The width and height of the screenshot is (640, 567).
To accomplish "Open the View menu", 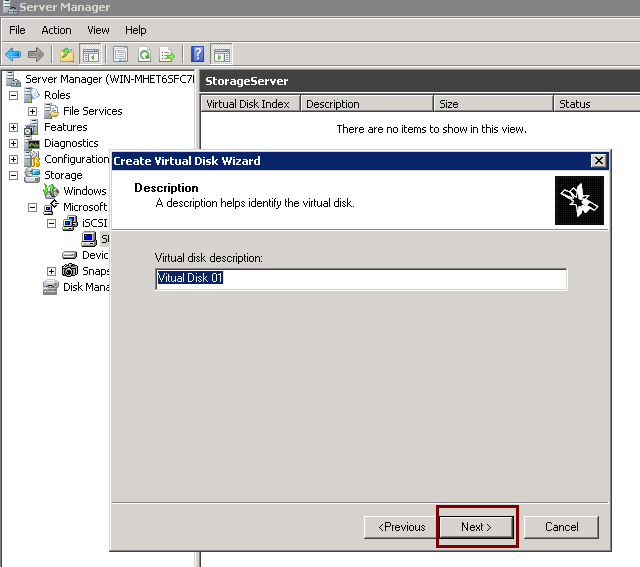I will coord(98,30).
